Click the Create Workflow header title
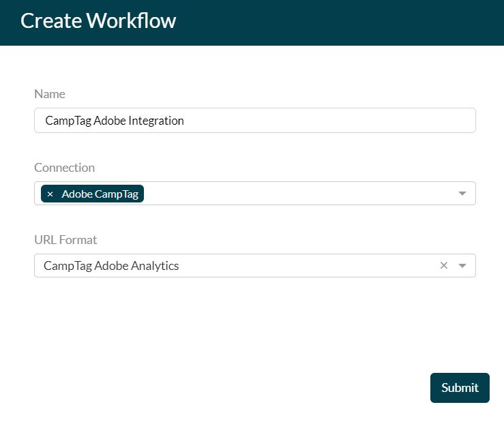504x424 pixels. 98,21
